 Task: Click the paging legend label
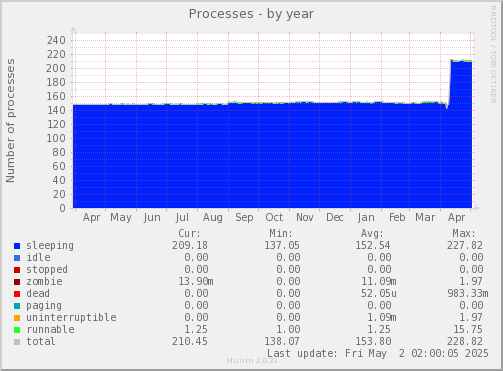[x=44, y=306]
